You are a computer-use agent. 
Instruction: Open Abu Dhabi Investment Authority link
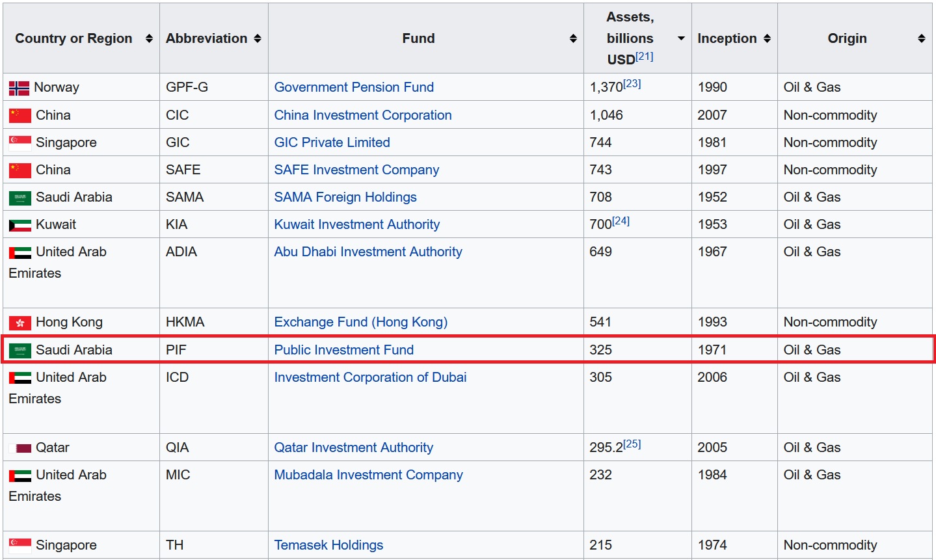coord(368,252)
